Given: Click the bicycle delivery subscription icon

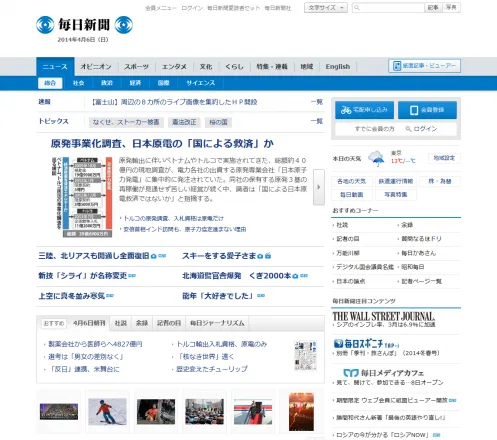Looking at the screenshot, I should [346, 110].
